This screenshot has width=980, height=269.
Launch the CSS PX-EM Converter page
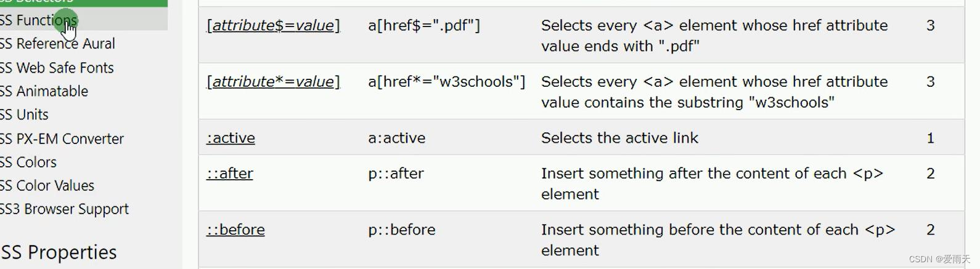coord(62,139)
